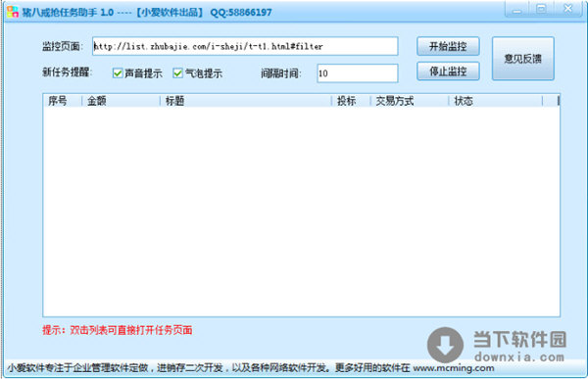Open the 意见反馈 feedback button

tap(523, 59)
